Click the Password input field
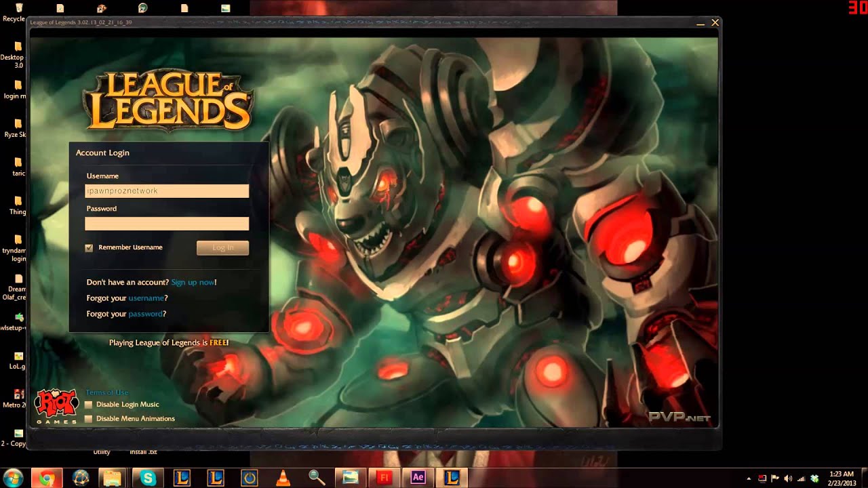The width and height of the screenshot is (868, 488). tap(167, 224)
